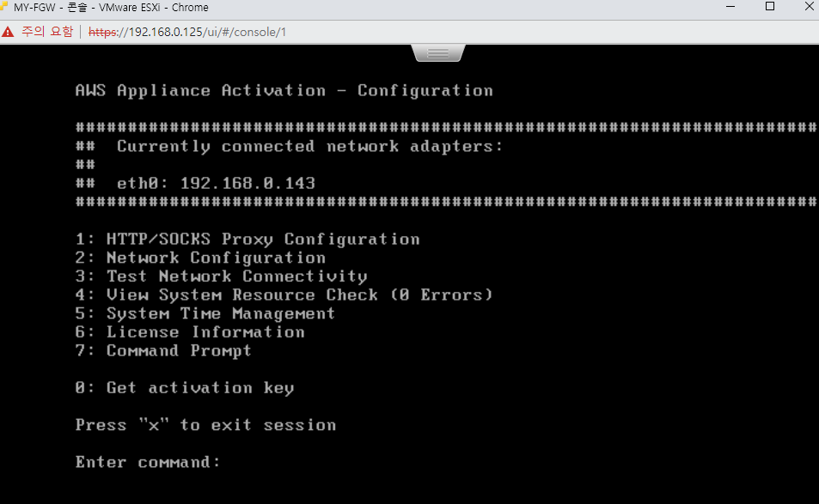This screenshot has height=504, width=819.
Task: Click '4: View System Resource Check' line
Action: [284, 295]
